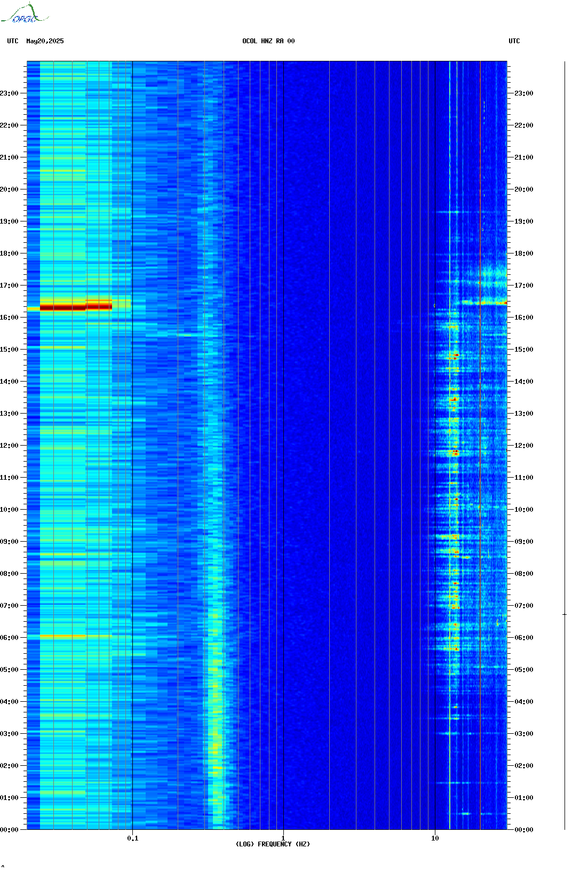The image size is (588, 872).
Task: Click 23:00 on the right time axis
Action: click(x=524, y=93)
